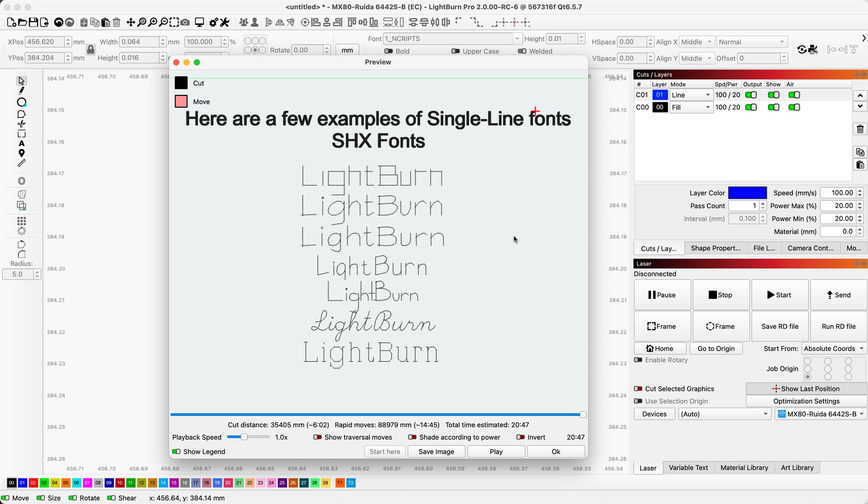Viewport: 868px width, 504px height.
Task: Save the project with floppy icon
Action: point(33,22)
